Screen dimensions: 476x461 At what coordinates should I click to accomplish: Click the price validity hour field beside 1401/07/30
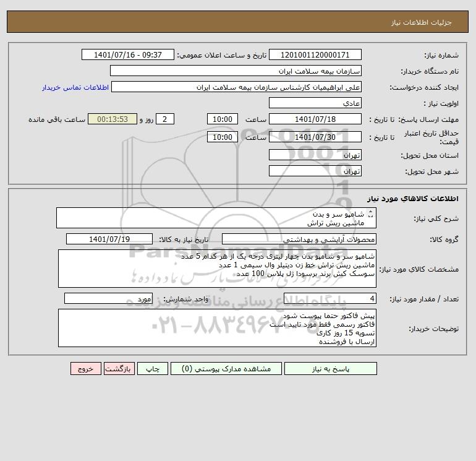pos(222,137)
